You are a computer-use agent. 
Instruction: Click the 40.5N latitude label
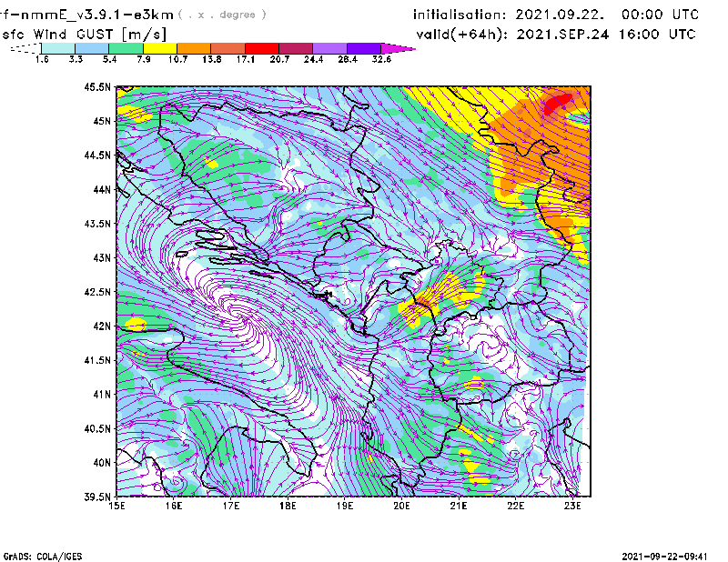point(97,429)
